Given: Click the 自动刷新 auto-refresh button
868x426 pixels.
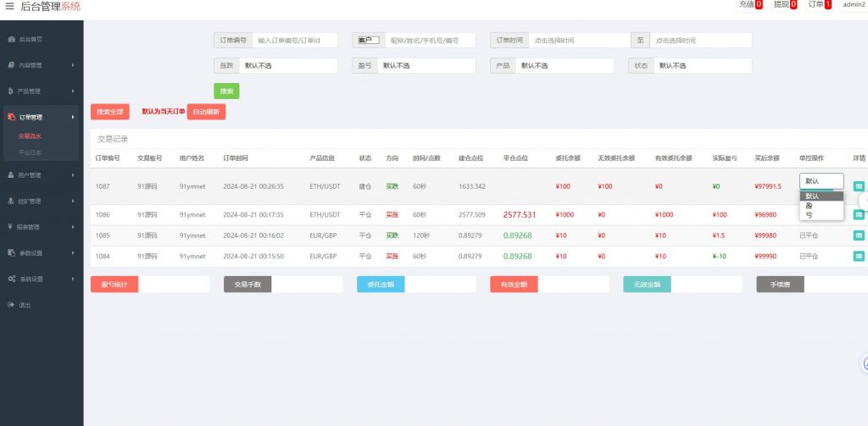Looking at the screenshot, I should [206, 112].
